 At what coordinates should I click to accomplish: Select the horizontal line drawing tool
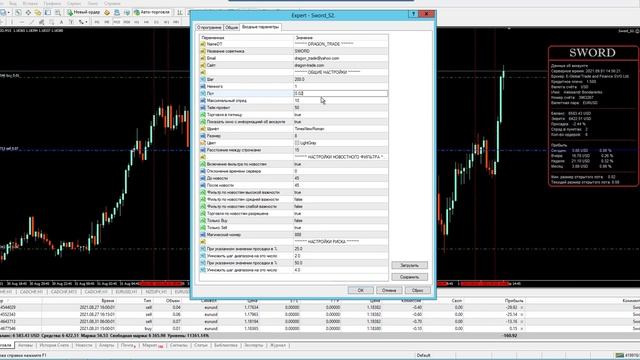point(22,22)
